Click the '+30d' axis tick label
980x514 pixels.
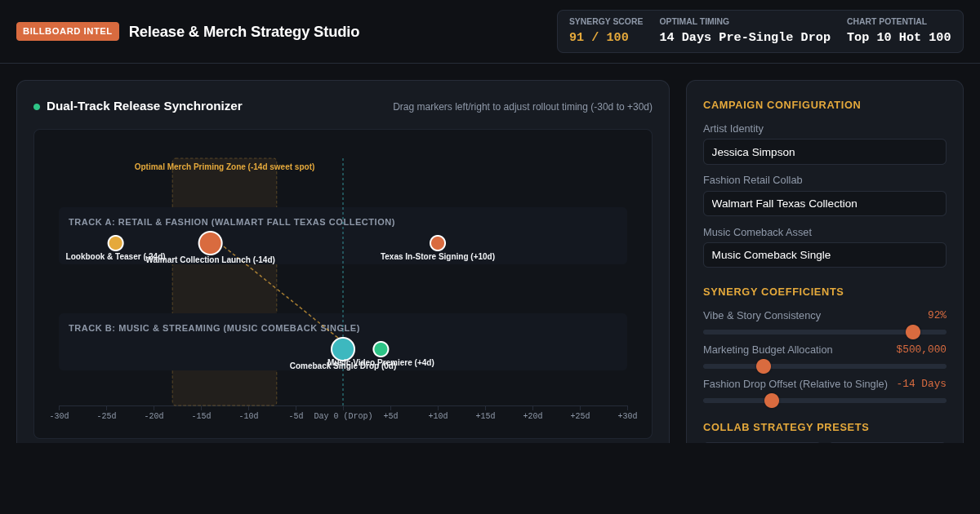(627, 416)
